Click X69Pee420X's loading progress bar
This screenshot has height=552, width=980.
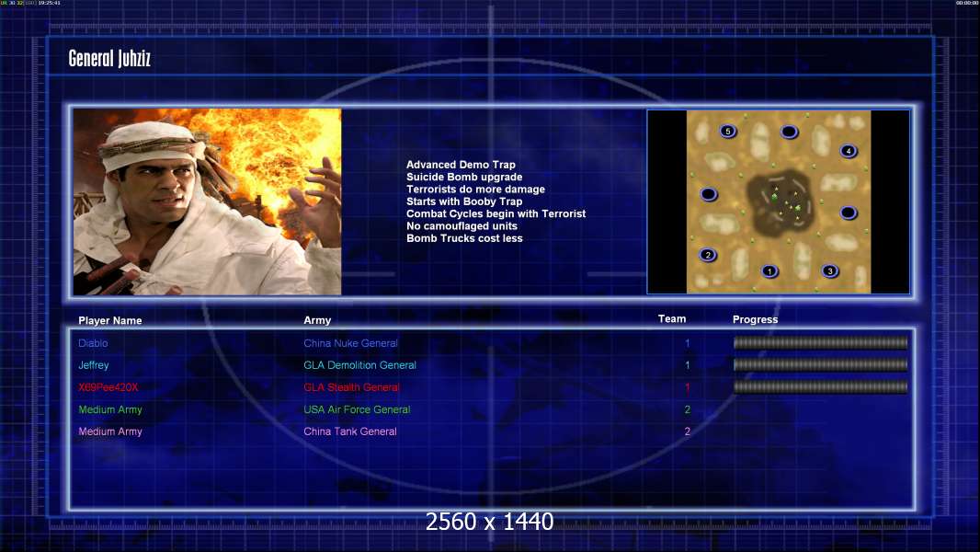(x=821, y=387)
